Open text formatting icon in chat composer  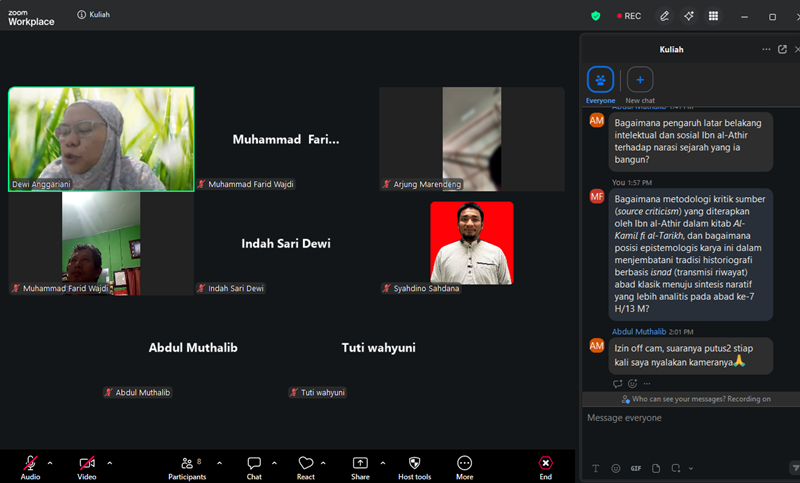(595, 468)
